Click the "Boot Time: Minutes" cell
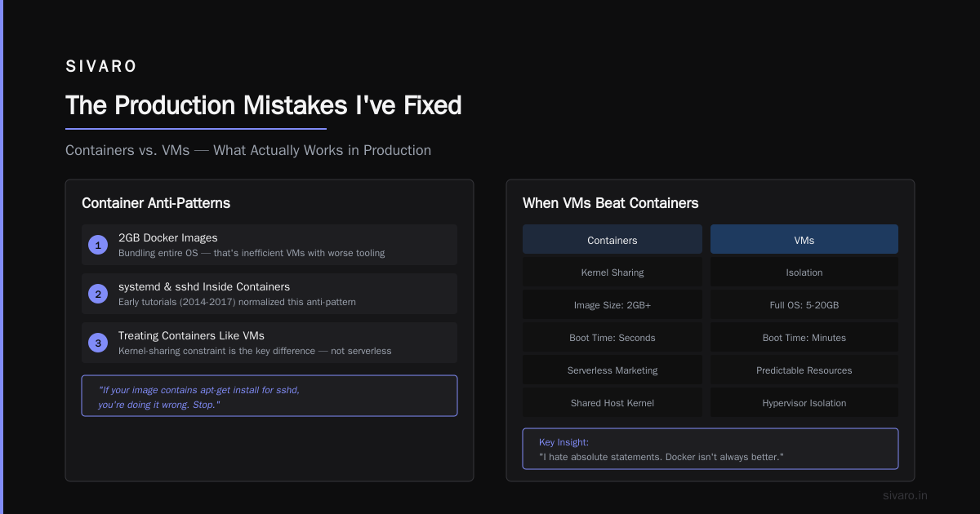 (x=804, y=337)
